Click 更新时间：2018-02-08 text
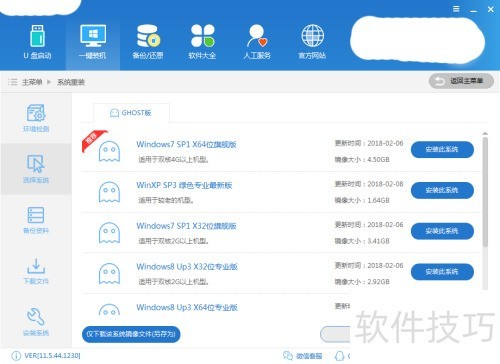This screenshot has width=500, height=364. pos(369,184)
